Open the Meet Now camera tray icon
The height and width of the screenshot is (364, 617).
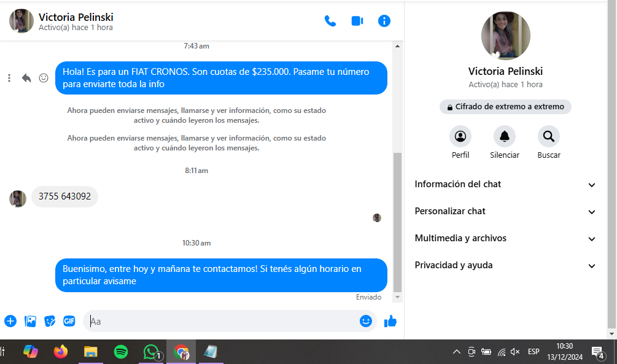click(x=471, y=352)
